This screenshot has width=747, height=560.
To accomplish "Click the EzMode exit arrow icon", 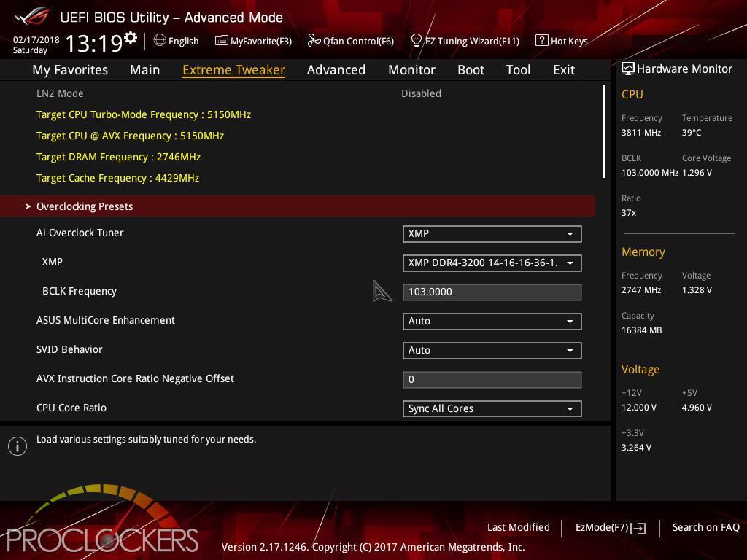I will click(638, 528).
